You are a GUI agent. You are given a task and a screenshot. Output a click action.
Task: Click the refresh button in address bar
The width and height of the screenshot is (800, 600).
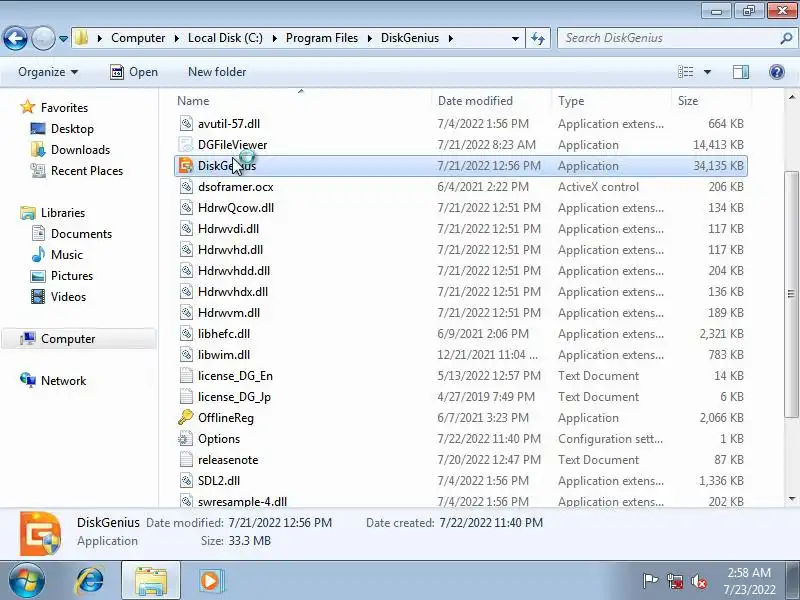pos(538,38)
